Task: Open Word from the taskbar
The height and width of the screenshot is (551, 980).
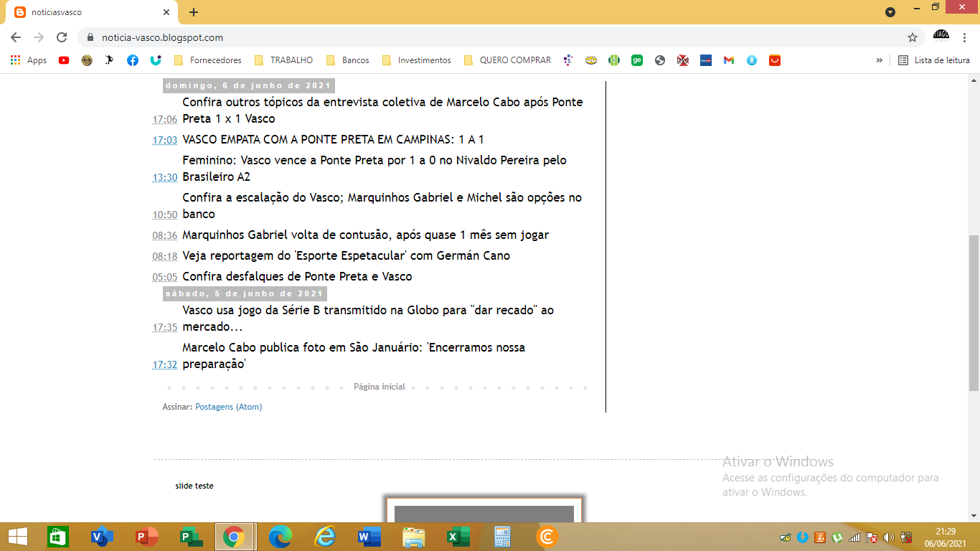Action: pyautogui.click(x=369, y=537)
